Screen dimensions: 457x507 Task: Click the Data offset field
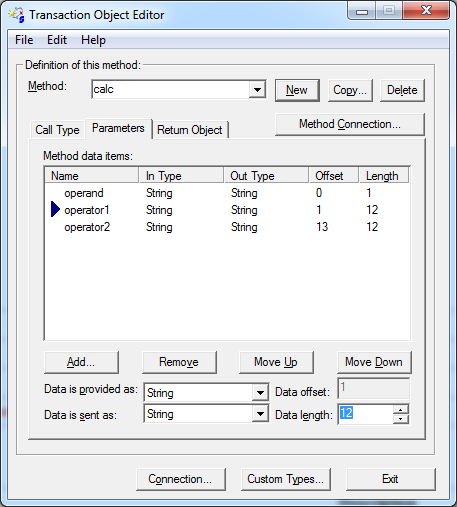(374, 389)
